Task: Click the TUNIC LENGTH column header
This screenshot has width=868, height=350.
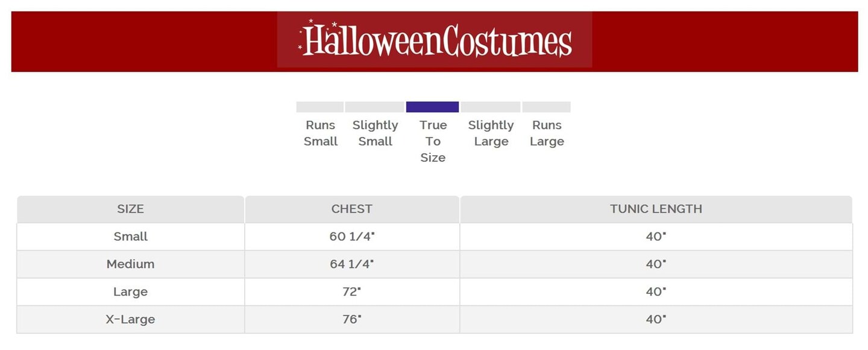Action: click(656, 209)
